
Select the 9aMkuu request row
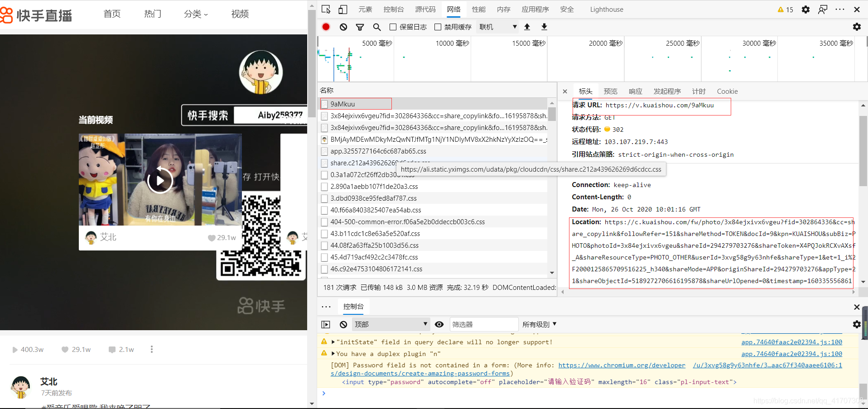coord(433,104)
